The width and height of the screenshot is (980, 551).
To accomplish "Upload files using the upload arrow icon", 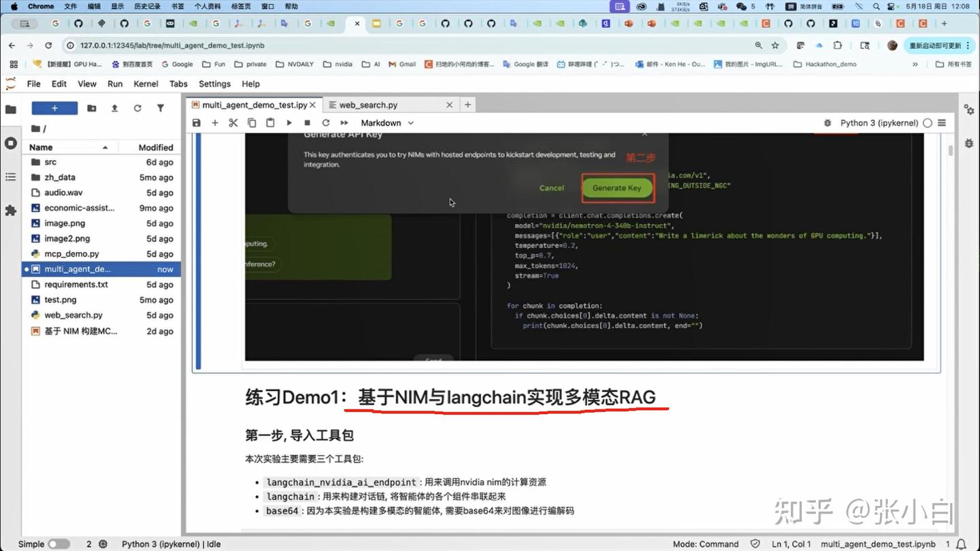I will point(114,108).
